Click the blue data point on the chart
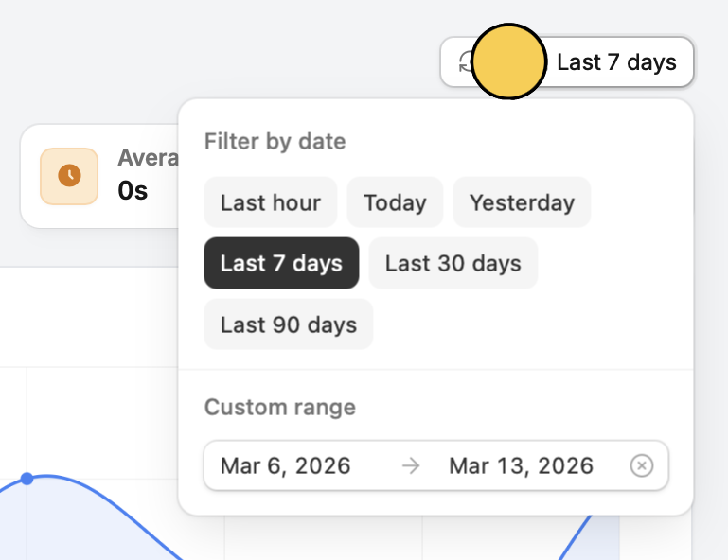 point(27,480)
